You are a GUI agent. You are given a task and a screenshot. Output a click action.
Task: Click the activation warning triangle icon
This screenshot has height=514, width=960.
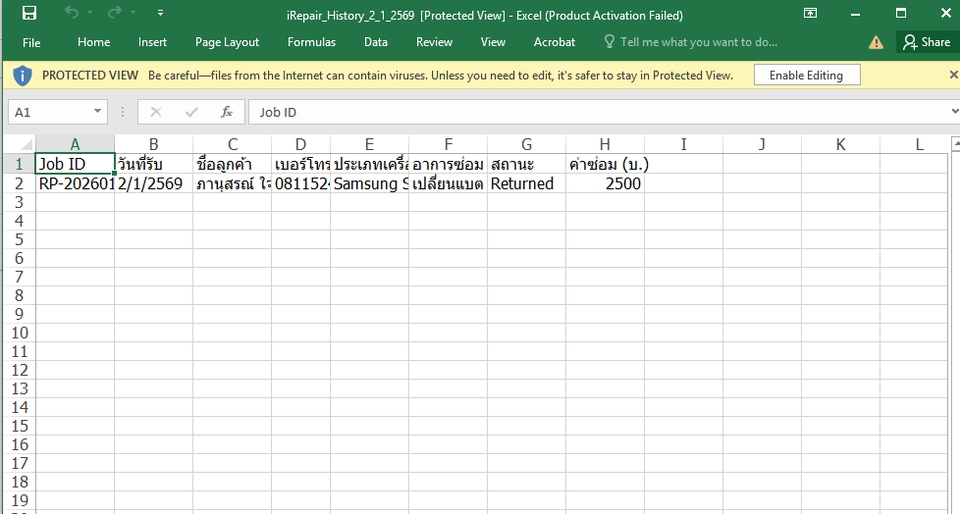pyautogui.click(x=876, y=42)
